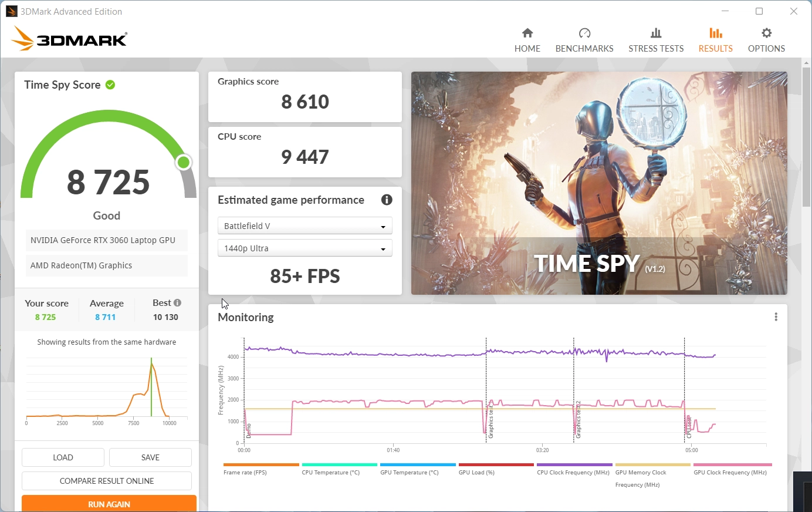Open the Battlefield V game dropdown
The width and height of the screenshot is (812, 512).
(x=304, y=225)
